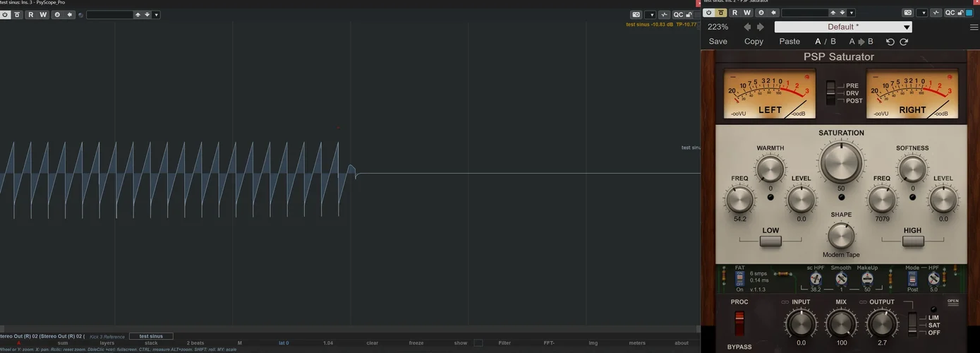
Task: Copy A to B settings arrow
Action: click(x=861, y=42)
